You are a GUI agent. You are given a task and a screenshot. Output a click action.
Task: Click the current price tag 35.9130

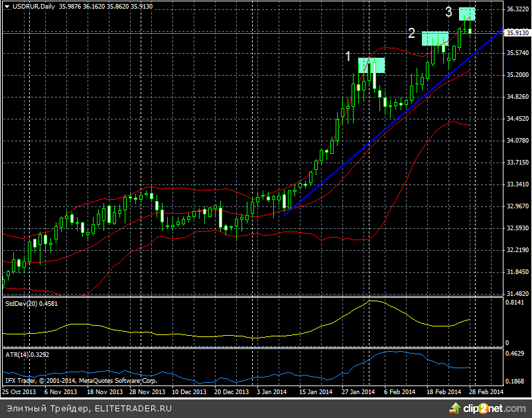517,32
